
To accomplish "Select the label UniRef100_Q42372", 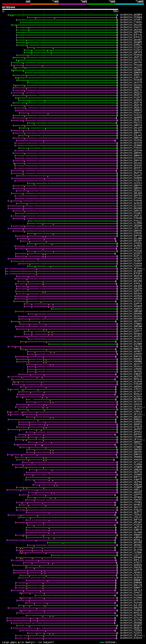I will click(131, 67).
